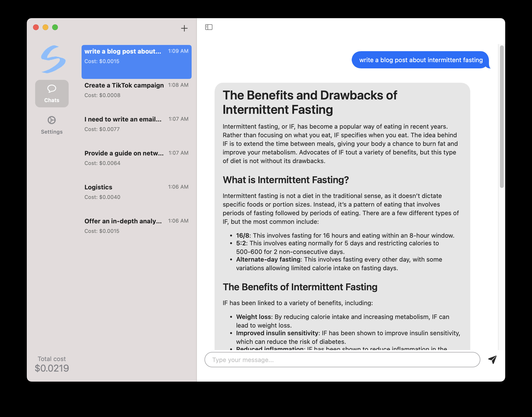
Task: Click the blue S app logo
Action: 53,59
